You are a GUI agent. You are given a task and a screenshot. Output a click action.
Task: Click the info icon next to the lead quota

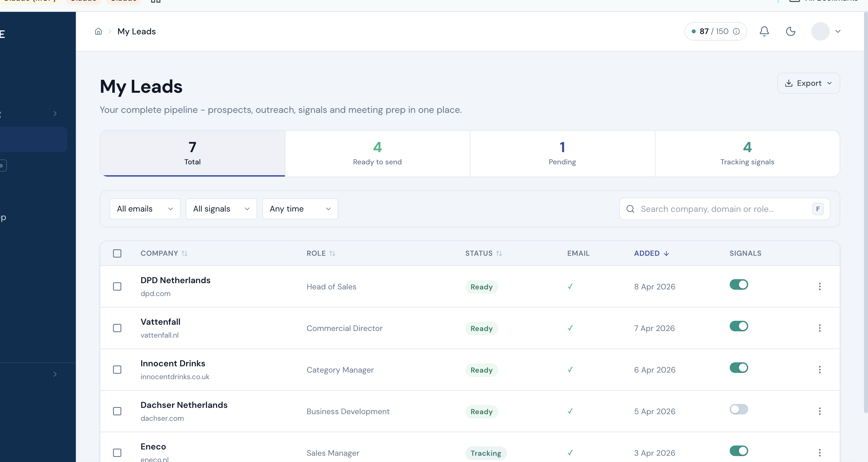coord(736,31)
